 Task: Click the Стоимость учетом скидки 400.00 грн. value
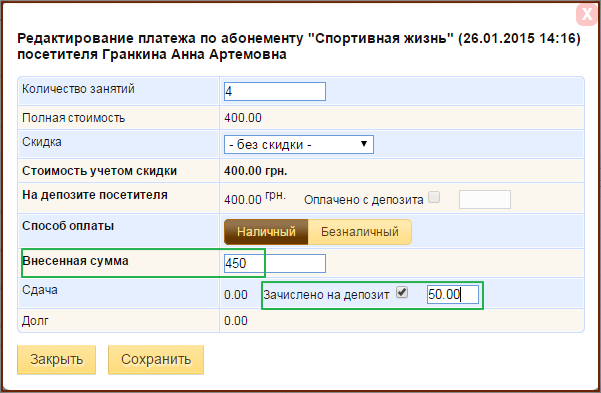(x=256, y=171)
